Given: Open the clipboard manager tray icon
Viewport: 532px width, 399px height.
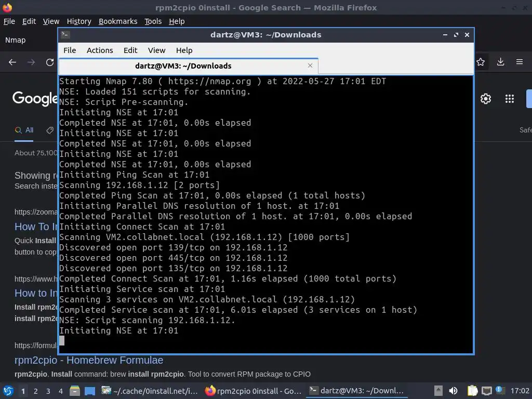Looking at the screenshot, I should click(473, 391).
